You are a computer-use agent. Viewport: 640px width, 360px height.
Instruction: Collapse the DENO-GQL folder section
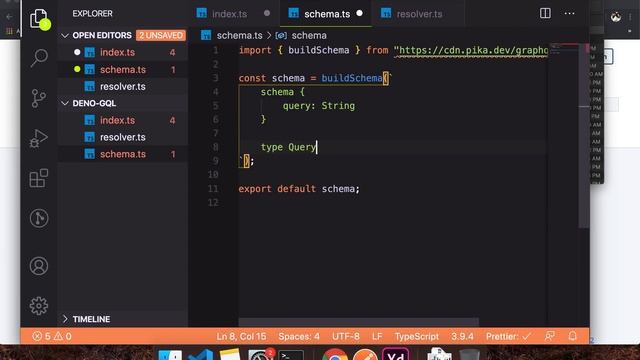point(64,103)
